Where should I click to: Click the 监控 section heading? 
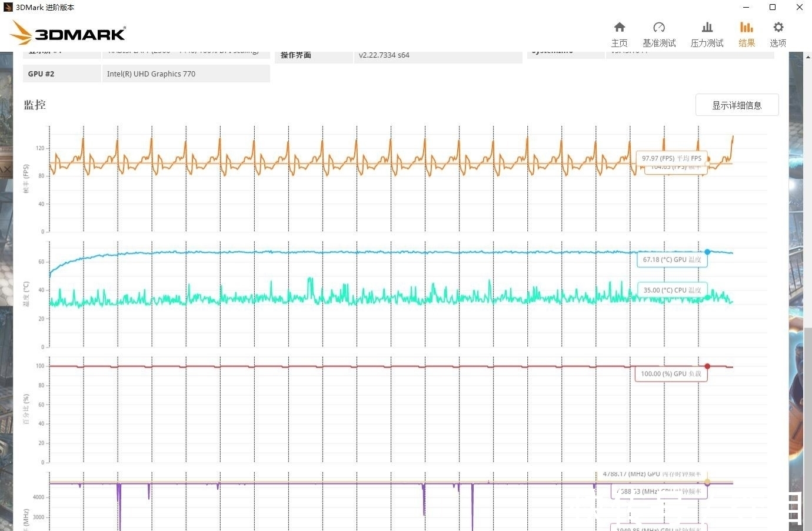tap(35, 105)
